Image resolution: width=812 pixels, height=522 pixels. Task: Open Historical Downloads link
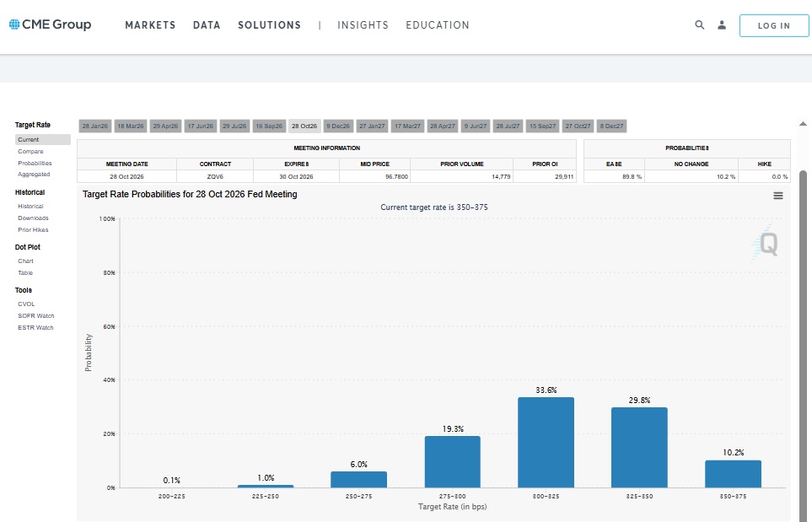34,218
